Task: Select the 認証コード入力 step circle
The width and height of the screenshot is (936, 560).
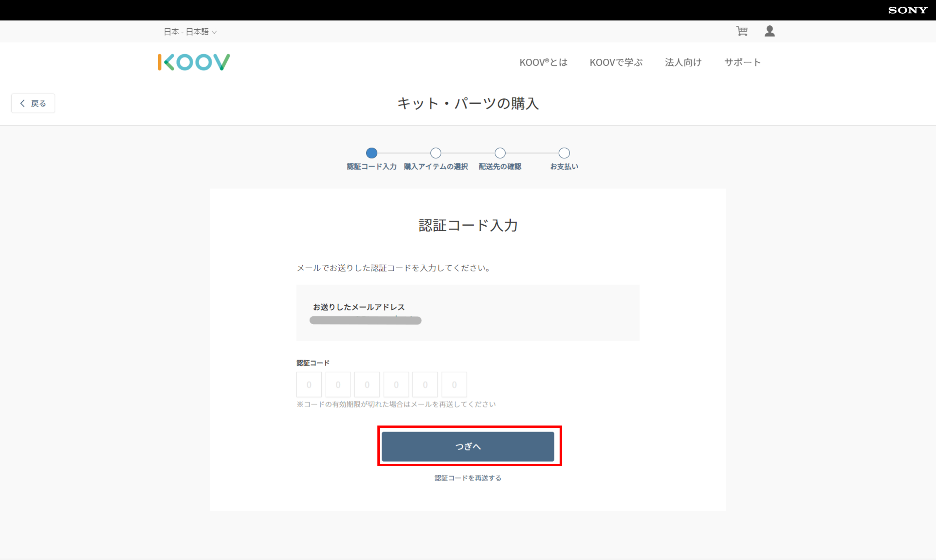Action: [372, 153]
